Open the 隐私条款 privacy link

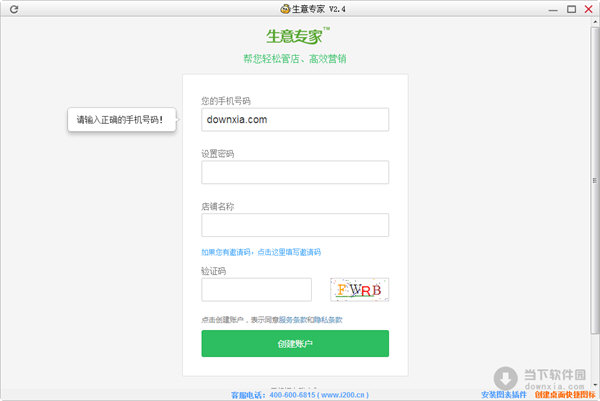(x=328, y=320)
